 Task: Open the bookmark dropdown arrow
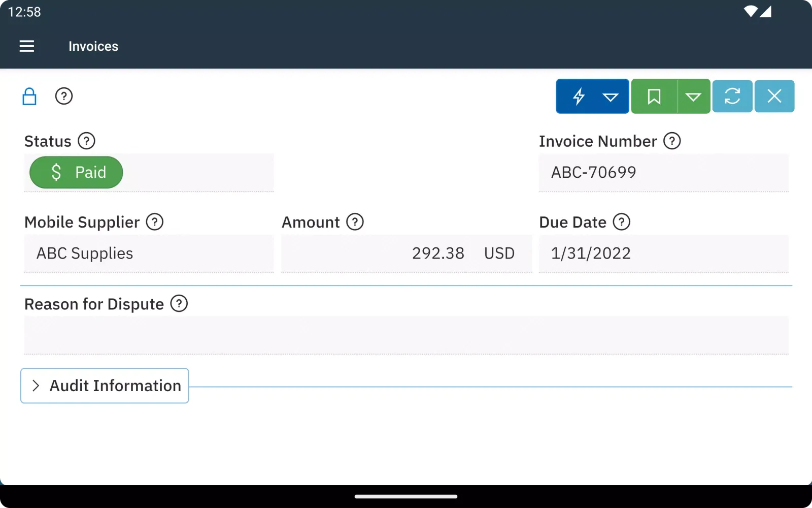pos(693,97)
